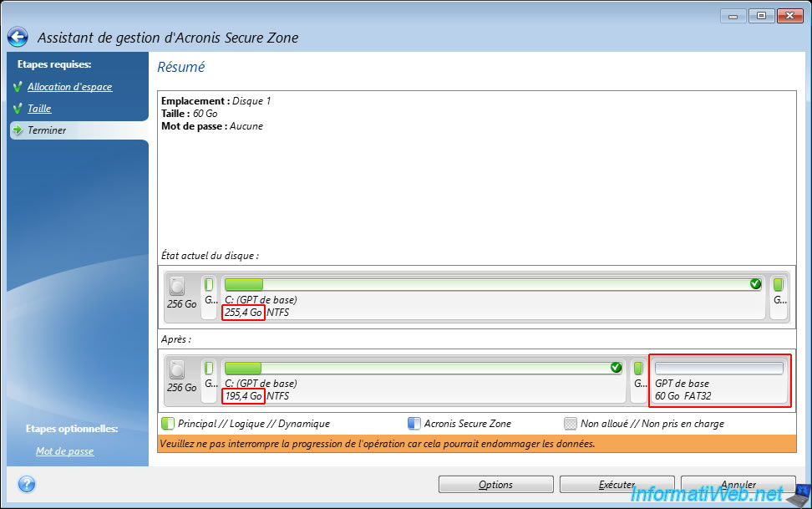Click the blue back arrow button

18,37
